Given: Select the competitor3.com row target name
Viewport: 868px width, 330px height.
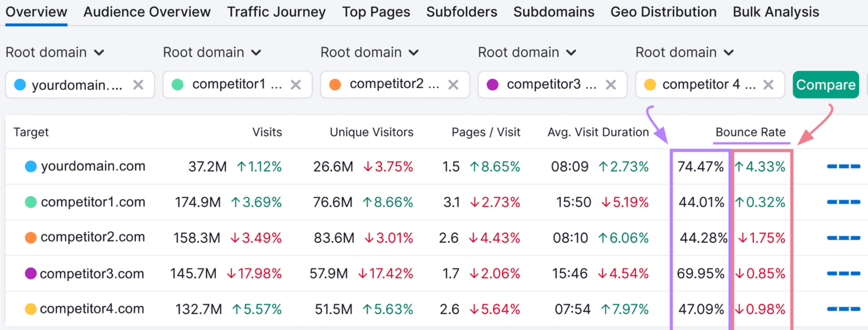Looking at the screenshot, I should coord(92,274).
